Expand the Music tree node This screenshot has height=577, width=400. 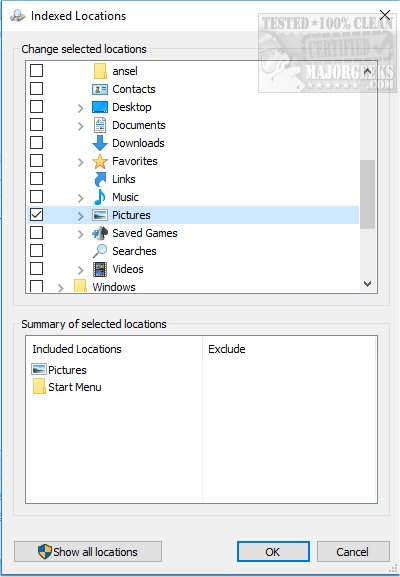(x=81, y=198)
